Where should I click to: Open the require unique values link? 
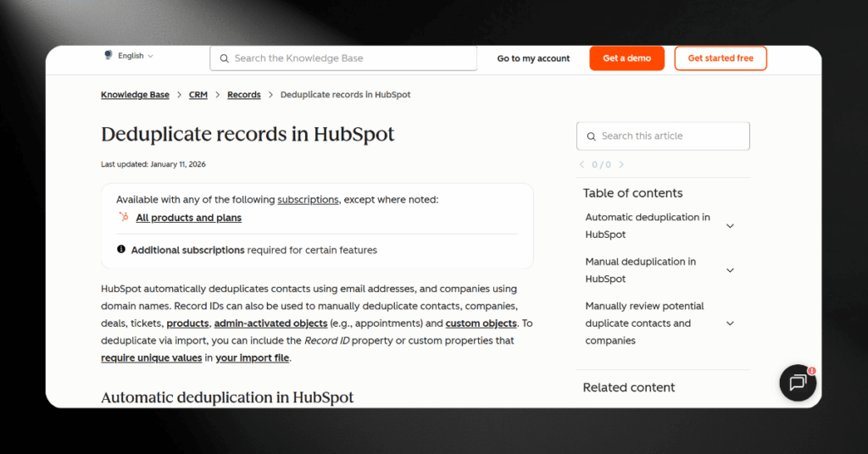tap(151, 357)
